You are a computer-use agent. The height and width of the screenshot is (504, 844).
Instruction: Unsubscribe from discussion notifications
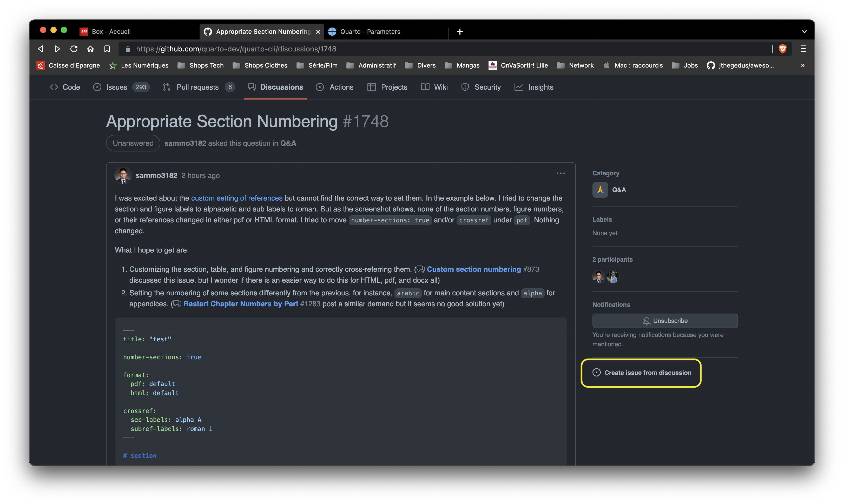tap(665, 321)
